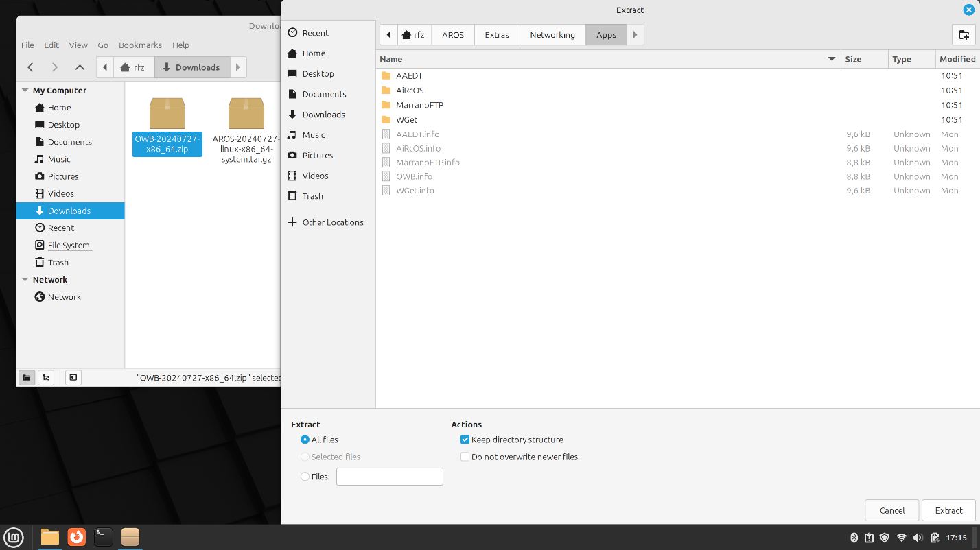Open Bookmarks menu in file manager

(x=140, y=45)
